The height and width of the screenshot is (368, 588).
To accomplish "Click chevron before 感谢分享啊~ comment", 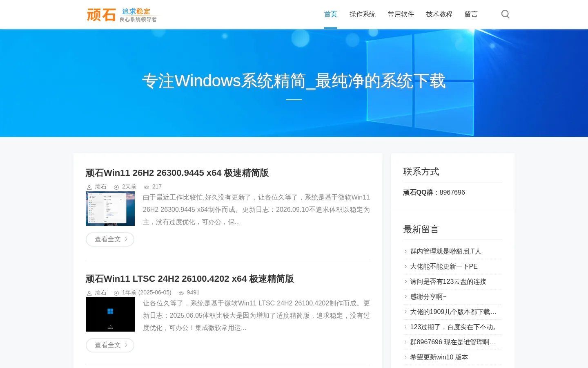I will click(x=405, y=297).
